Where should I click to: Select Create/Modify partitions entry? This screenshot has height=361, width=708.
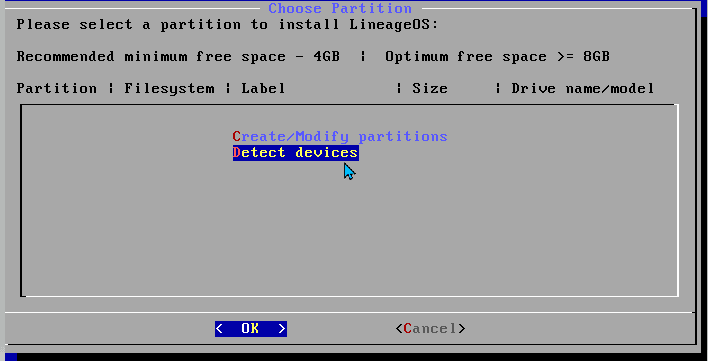tap(340, 136)
